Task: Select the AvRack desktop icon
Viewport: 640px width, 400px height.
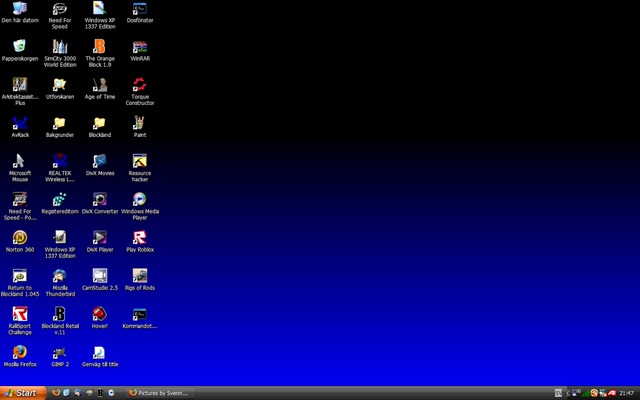Action: click(20, 127)
